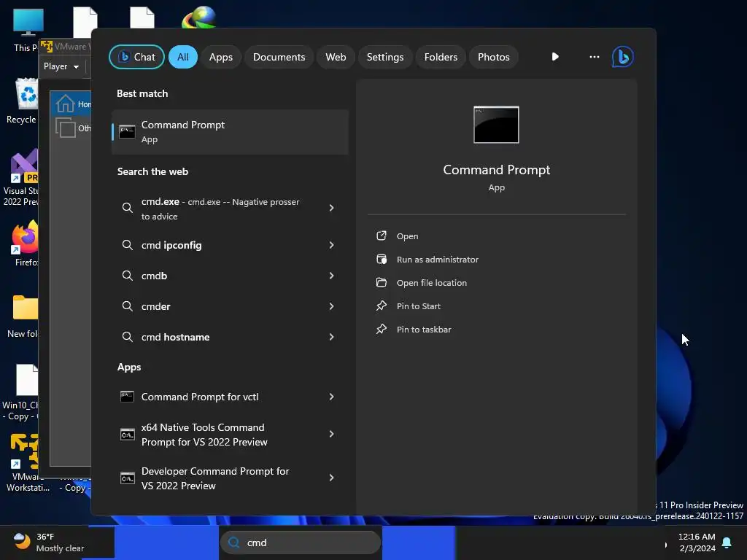747x560 pixels.
Task: Select the cmd hostname suggestion
Action: pyautogui.click(x=230, y=337)
